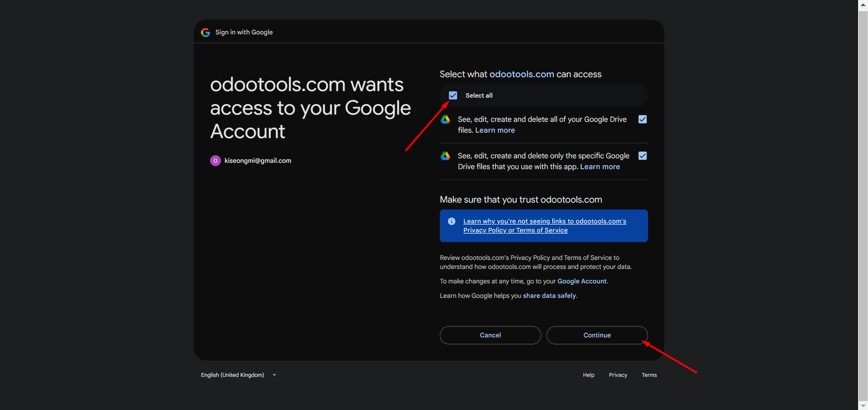The width and height of the screenshot is (868, 410).
Task: Click the Google logo in the header
Action: 205,33
